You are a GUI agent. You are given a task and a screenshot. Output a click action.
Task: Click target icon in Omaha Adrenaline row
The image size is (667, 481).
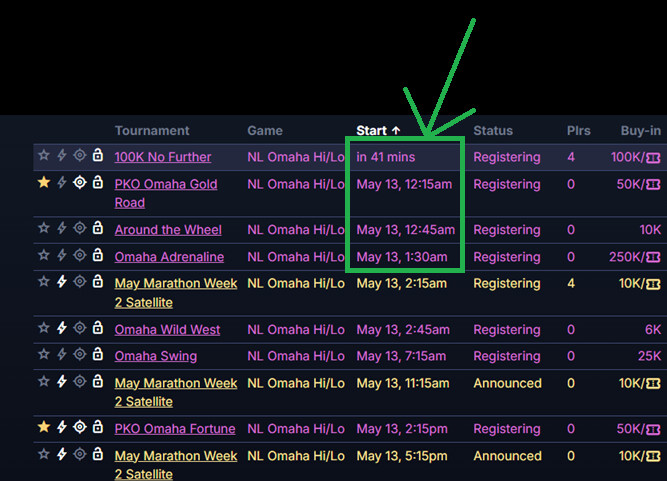[x=80, y=255]
